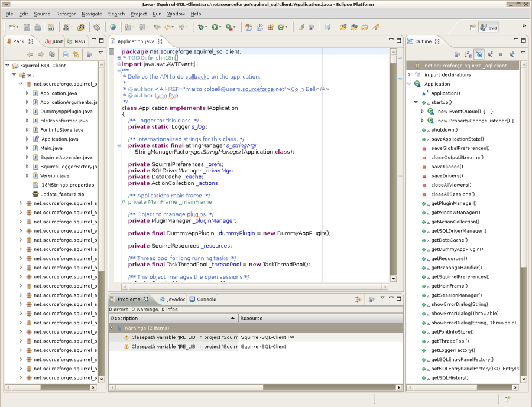Toggle alphabetical sort in the Outline view

[469, 53]
